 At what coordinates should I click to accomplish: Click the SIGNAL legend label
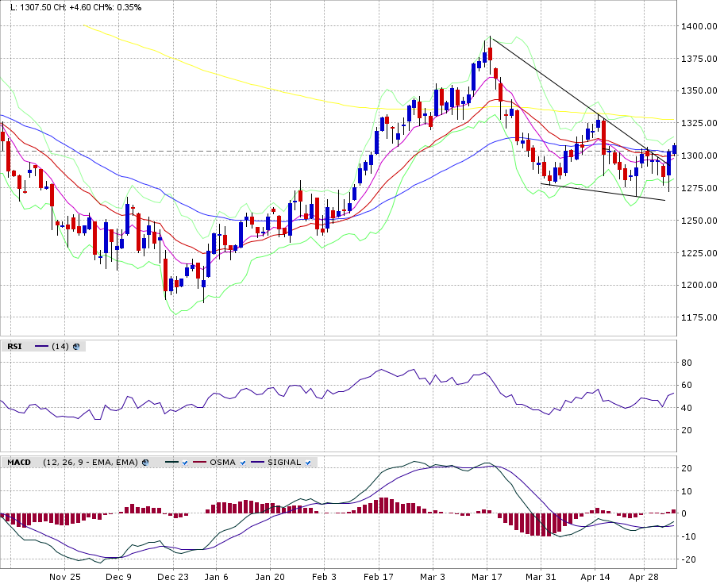[x=284, y=462]
